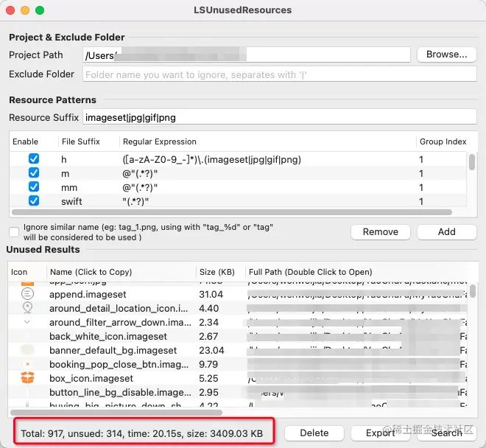Uncheck the Enable checkbox for suffix h
486x448 pixels.
point(34,158)
